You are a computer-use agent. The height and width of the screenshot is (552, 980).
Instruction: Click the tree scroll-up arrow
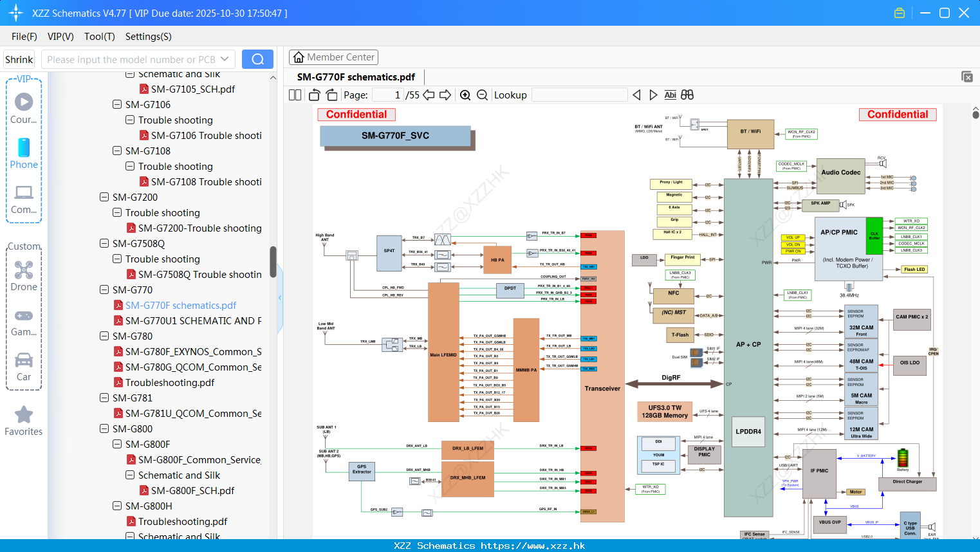(273, 78)
